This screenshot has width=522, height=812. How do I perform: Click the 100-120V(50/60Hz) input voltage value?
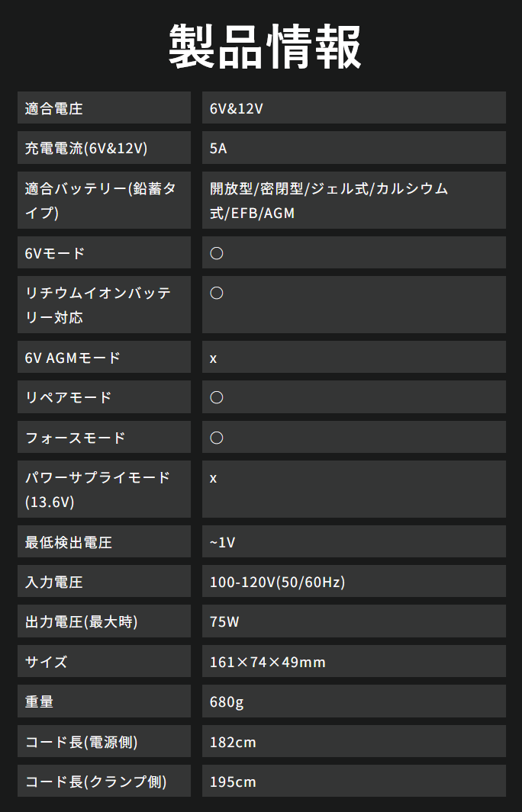(278, 583)
